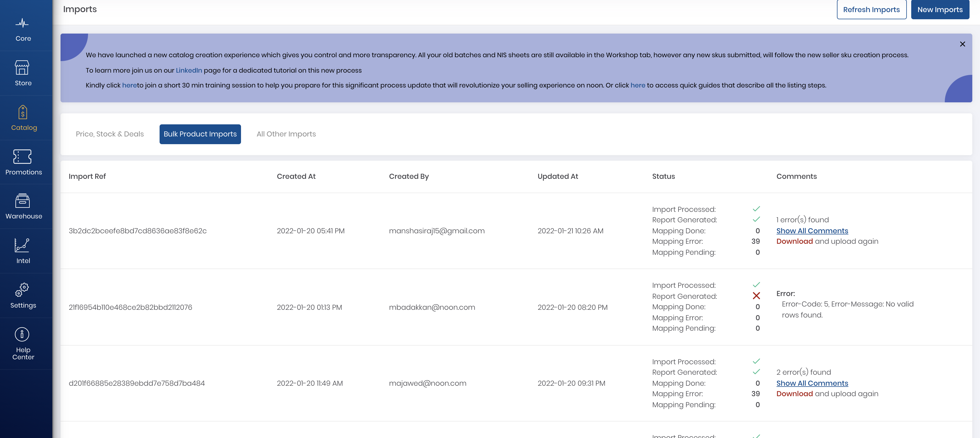Expand Show All Comments for third import
The height and width of the screenshot is (438, 980).
point(812,383)
